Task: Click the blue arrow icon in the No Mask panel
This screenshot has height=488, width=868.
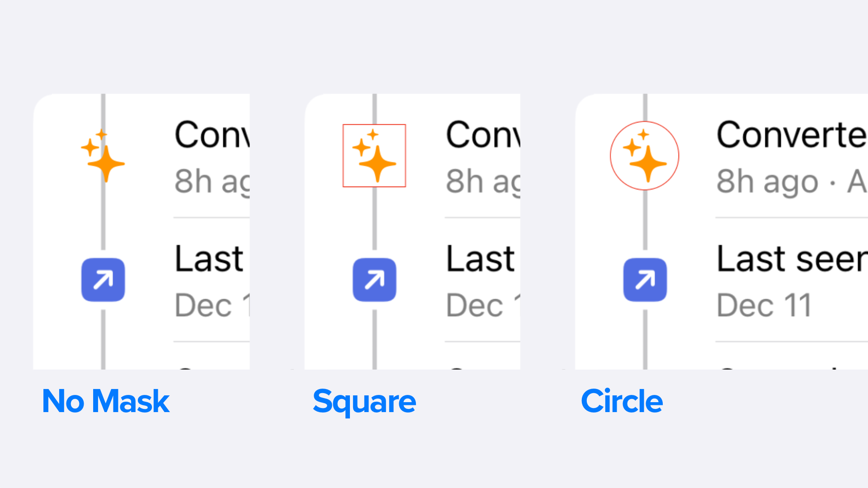Action: click(x=103, y=280)
